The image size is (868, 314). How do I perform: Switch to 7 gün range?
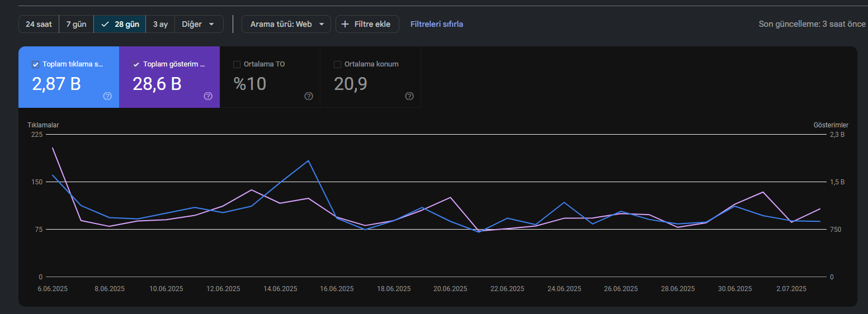[x=76, y=24]
